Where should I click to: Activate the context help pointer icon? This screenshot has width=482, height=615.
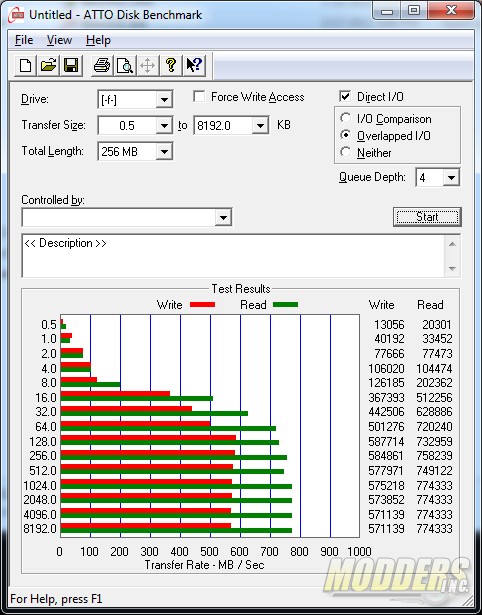pyautogui.click(x=194, y=65)
